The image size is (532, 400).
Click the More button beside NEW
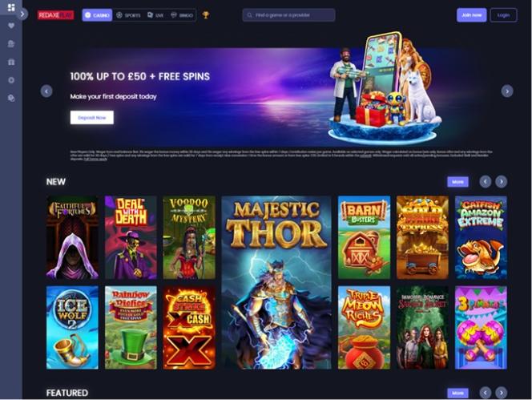457,182
